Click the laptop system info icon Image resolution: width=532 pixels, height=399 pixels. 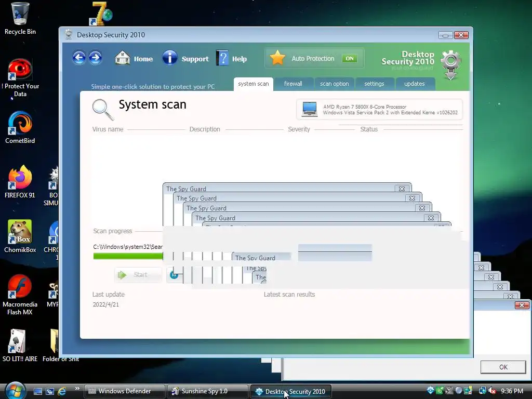(x=310, y=109)
